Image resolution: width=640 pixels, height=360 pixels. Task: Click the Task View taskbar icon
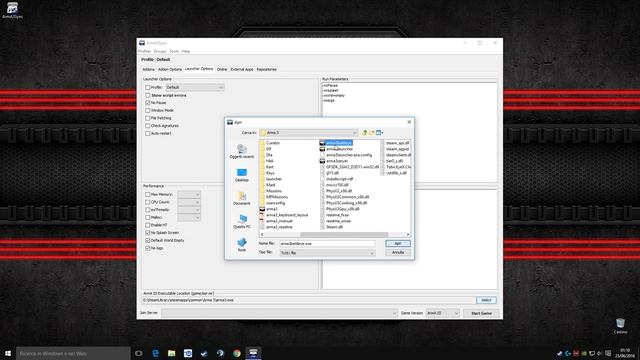[x=139, y=353]
